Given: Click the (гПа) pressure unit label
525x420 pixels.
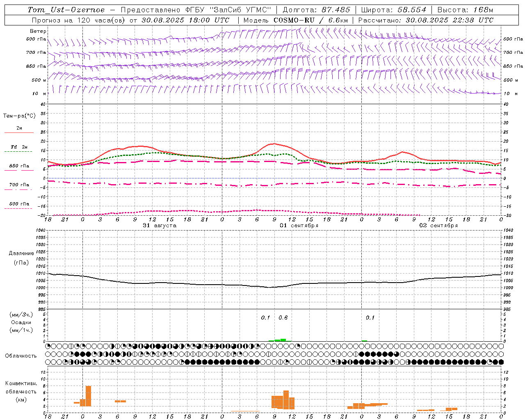Looking at the screenshot, I should point(21,262).
